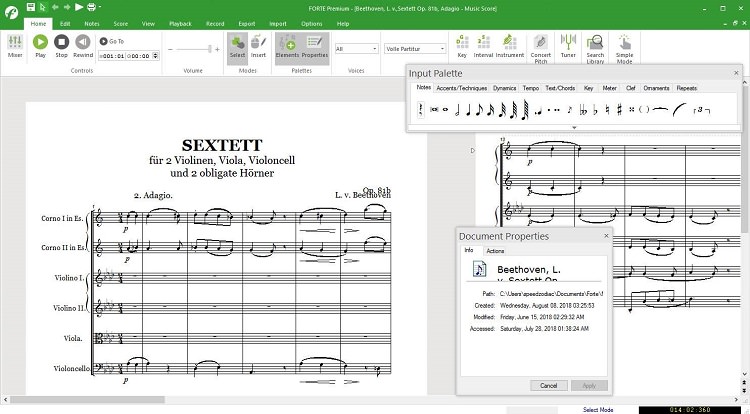Click the Go To button
Viewport: 750px width, 414px height.
[x=111, y=42]
